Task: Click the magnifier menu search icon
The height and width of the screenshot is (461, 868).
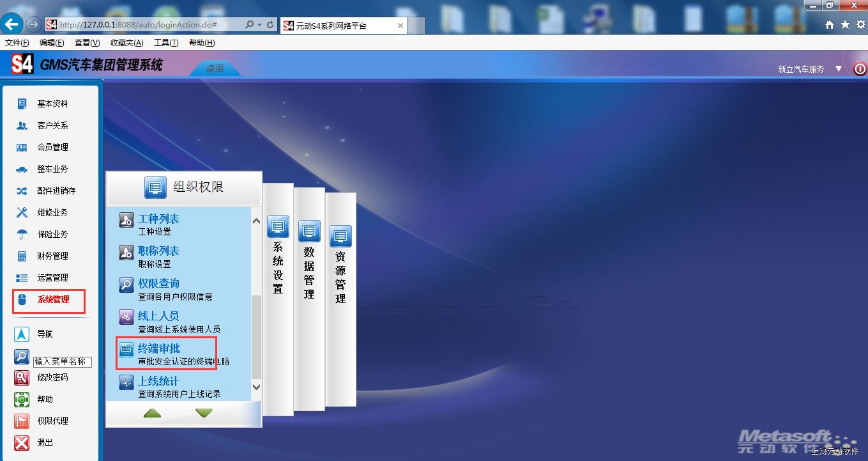Action: coord(22,357)
